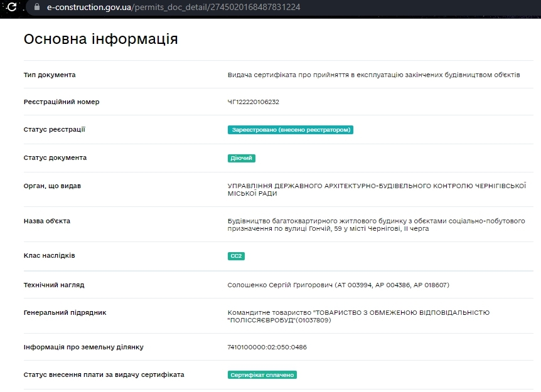Click the 'Будівництво багатоквартирного житлового будинку' text
Viewport: 541px width, 392px height.
coord(376,225)
